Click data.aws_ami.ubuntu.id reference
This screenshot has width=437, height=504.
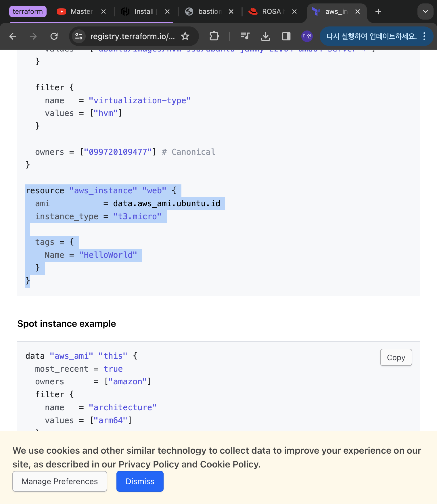click(x=166, y=203)
